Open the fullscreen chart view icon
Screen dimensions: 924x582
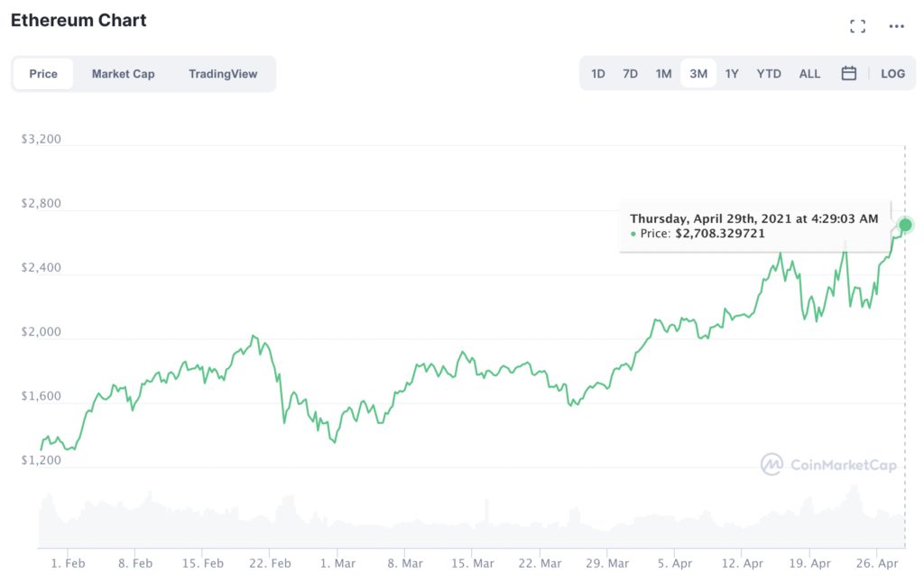pos(857,26)
